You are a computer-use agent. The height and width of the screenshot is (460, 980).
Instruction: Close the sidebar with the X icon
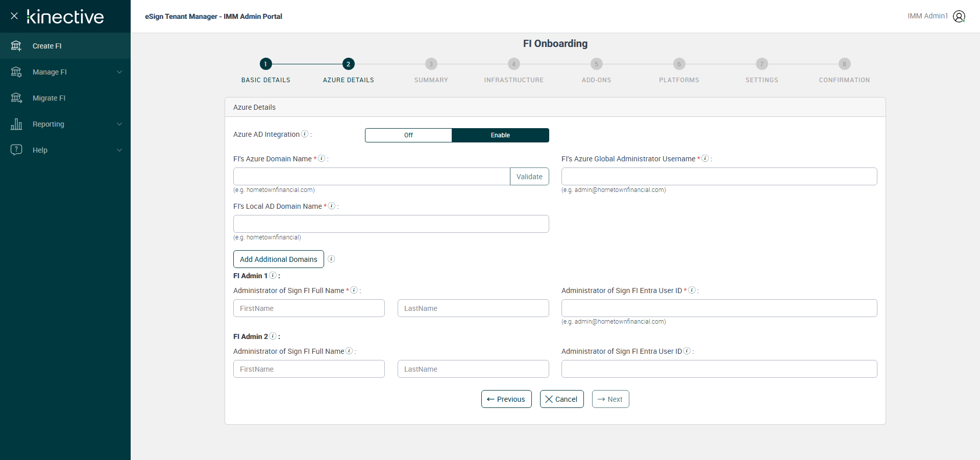click(x=14, y=16)
